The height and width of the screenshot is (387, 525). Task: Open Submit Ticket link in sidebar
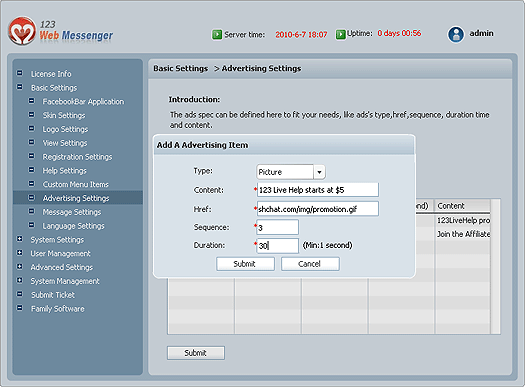53,295
